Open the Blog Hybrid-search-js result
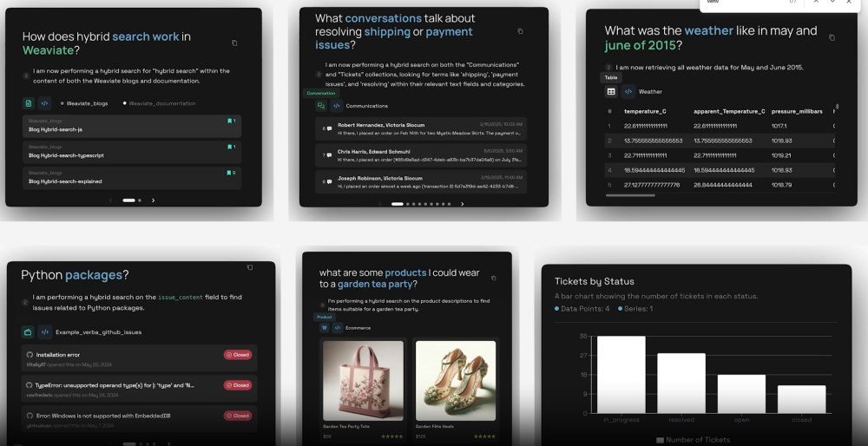The height and width of the screenshot is (446, 868). pyautogui.click(x=132, y=126)
